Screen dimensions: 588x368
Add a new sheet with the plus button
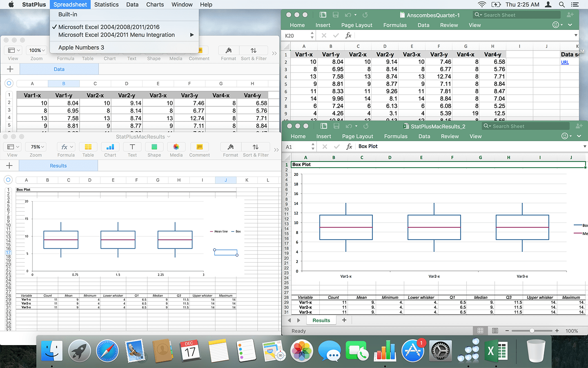coord(344,320)
